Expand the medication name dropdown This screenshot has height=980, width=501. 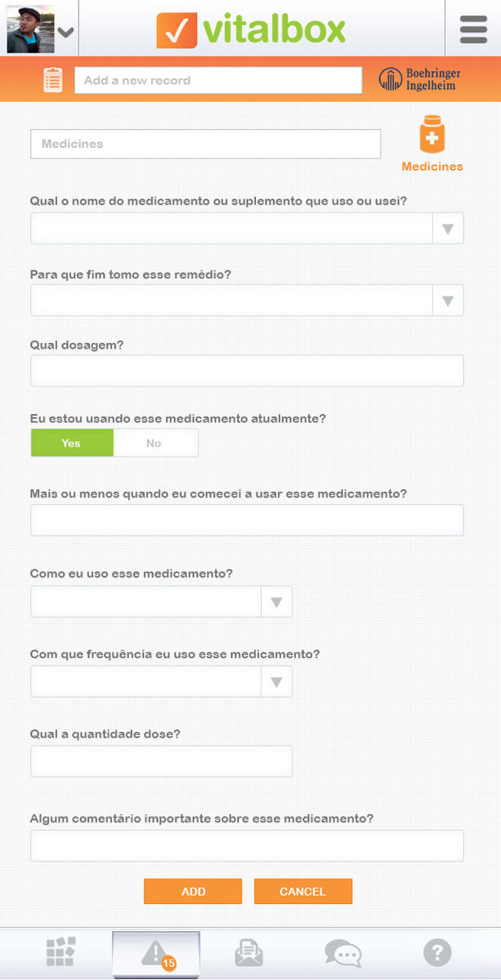point(447,229)
